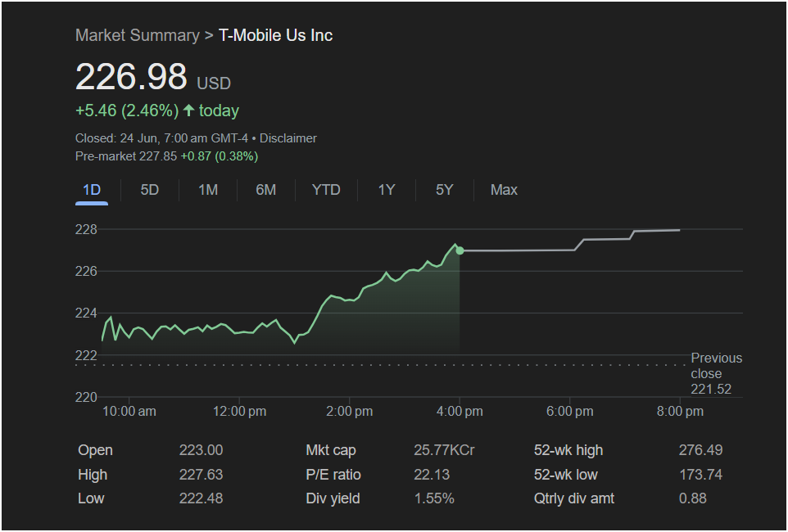Click the P/E ratio label
Viewport: 788px width, 532px height.
click(x=333, y=474)
